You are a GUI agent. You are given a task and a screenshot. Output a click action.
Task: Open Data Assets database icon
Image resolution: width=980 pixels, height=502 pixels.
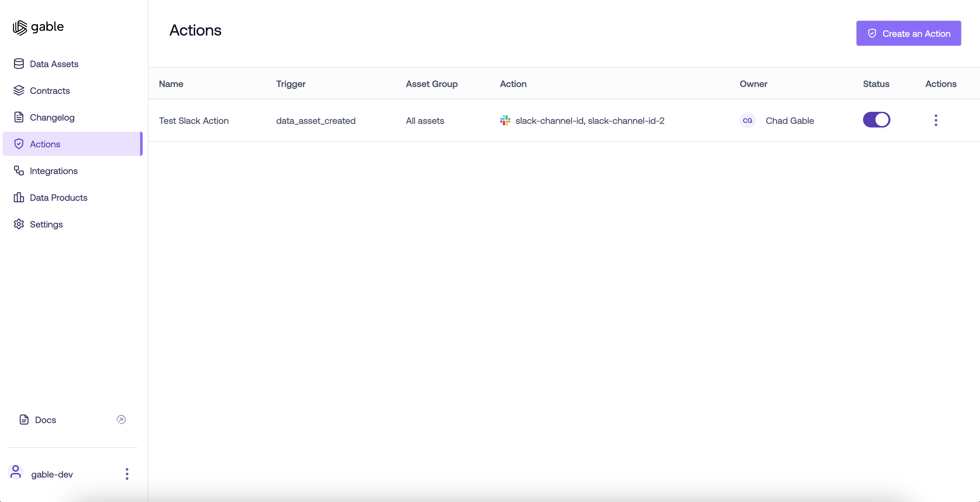click(x=19, y=64)
